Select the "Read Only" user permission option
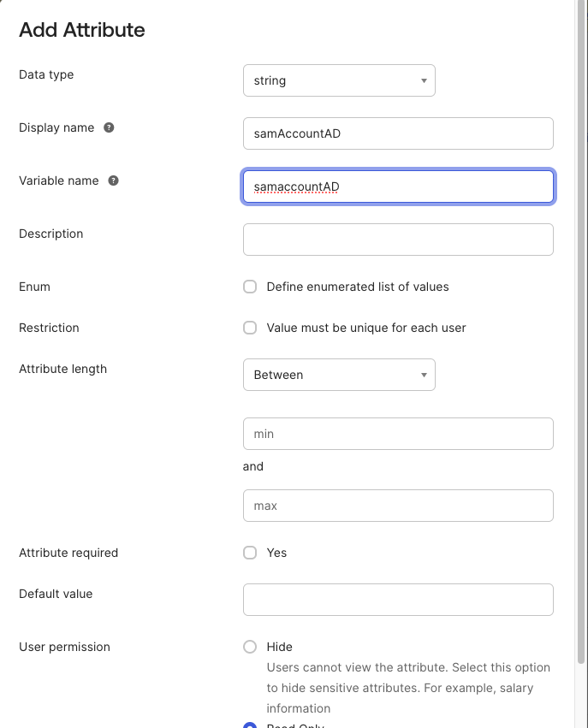This screenshot has height=728, width=588. point(250,725)
